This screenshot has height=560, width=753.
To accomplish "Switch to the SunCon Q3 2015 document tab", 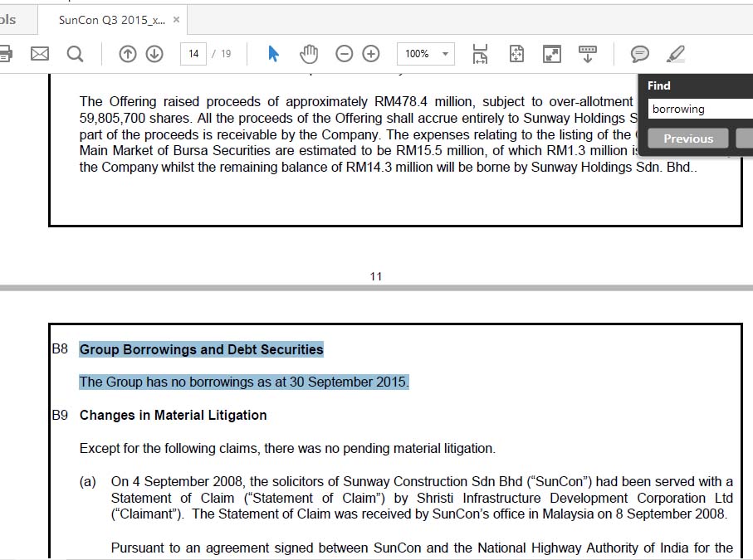I will point(112,20).
